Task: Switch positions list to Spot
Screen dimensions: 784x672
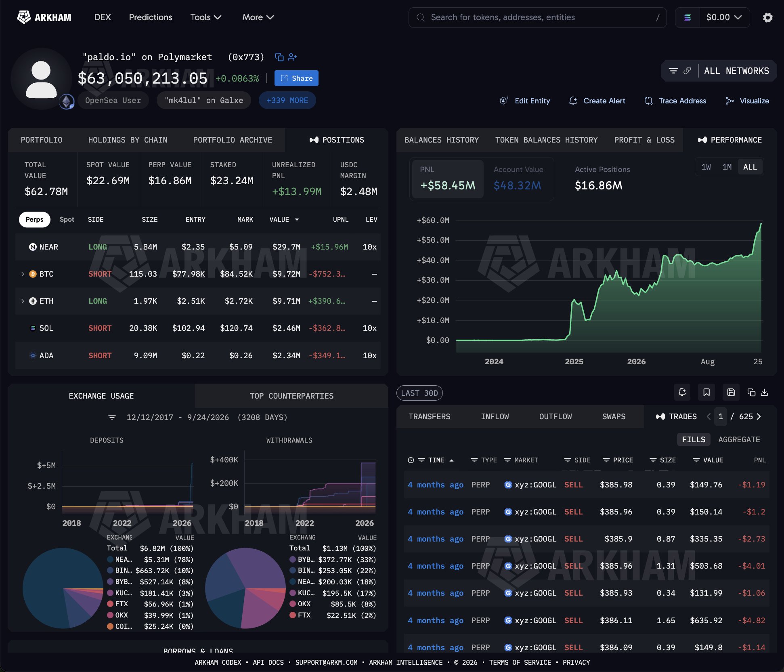Action: click(67, 219)
